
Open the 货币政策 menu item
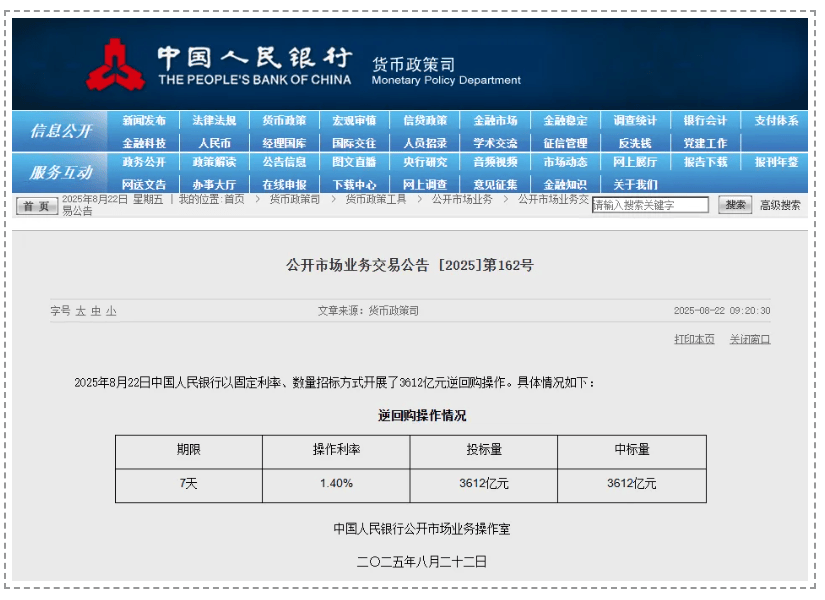[284, 121]
